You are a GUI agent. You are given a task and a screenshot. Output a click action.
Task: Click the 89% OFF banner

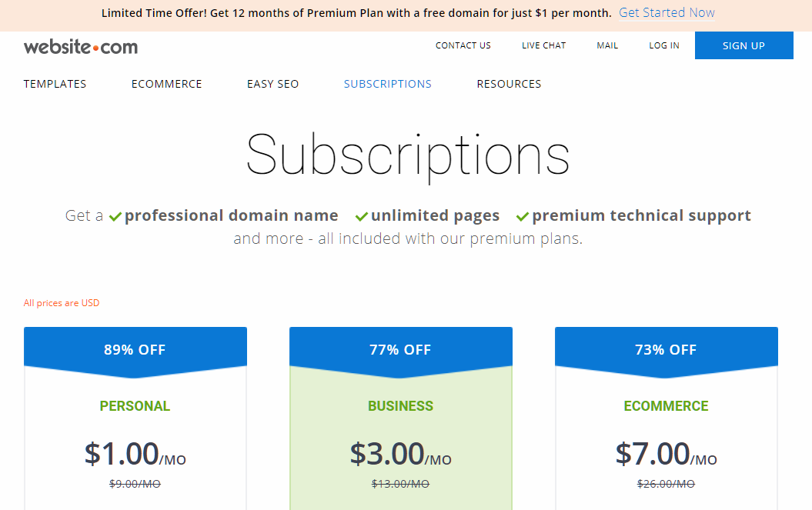click(135, 352)
